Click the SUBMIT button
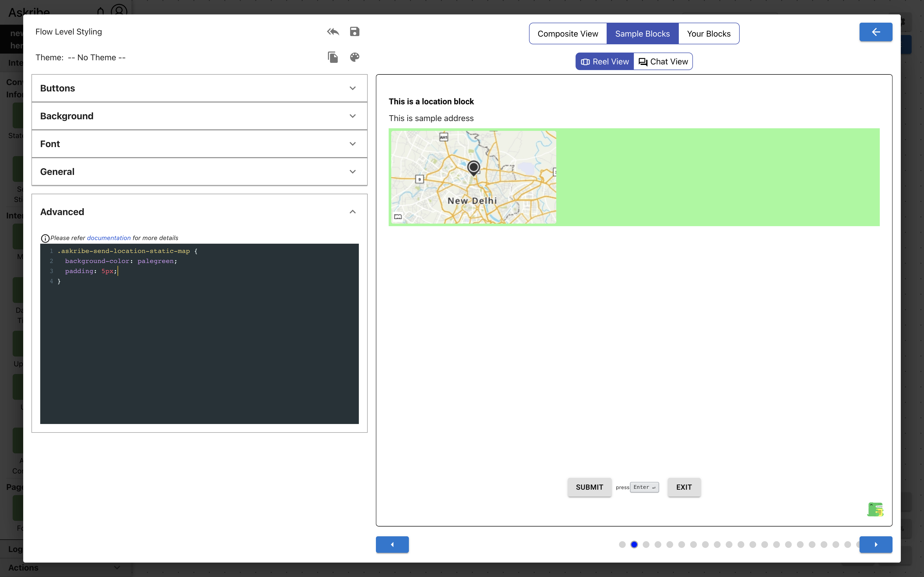The image size is (924, 577). pyautogui.click(x=589, y=487)
